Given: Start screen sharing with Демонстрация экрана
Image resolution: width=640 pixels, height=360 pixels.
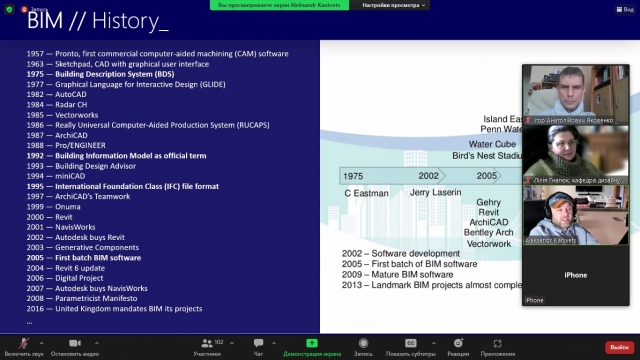Looking at the screenshot, I should coord(312,343).
